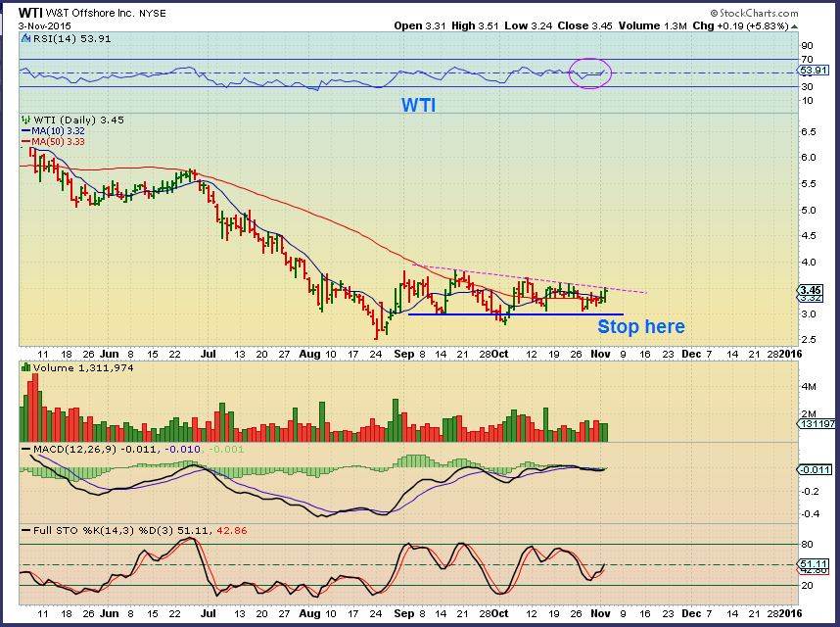Click the blue -0.010 MACD signal value

(x=183, y=449)
